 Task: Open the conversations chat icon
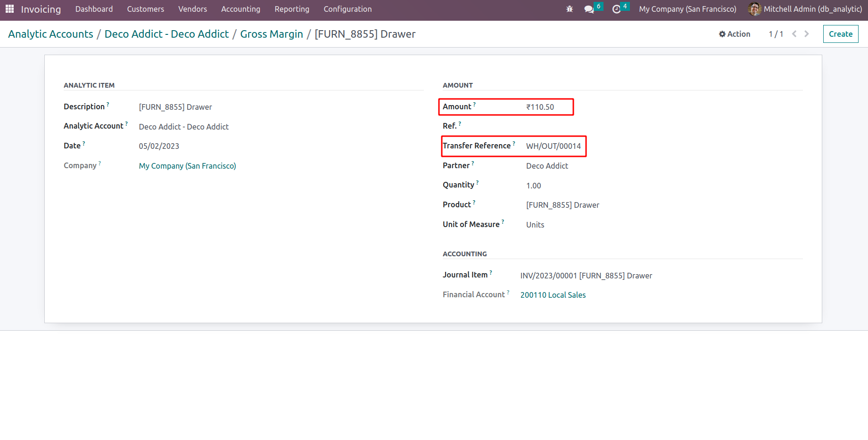pos(589,9)
